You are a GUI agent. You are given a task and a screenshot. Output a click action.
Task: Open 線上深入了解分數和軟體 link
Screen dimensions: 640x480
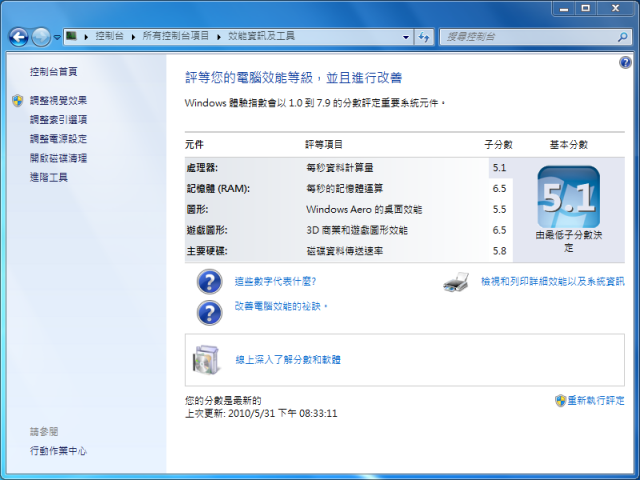288,360
